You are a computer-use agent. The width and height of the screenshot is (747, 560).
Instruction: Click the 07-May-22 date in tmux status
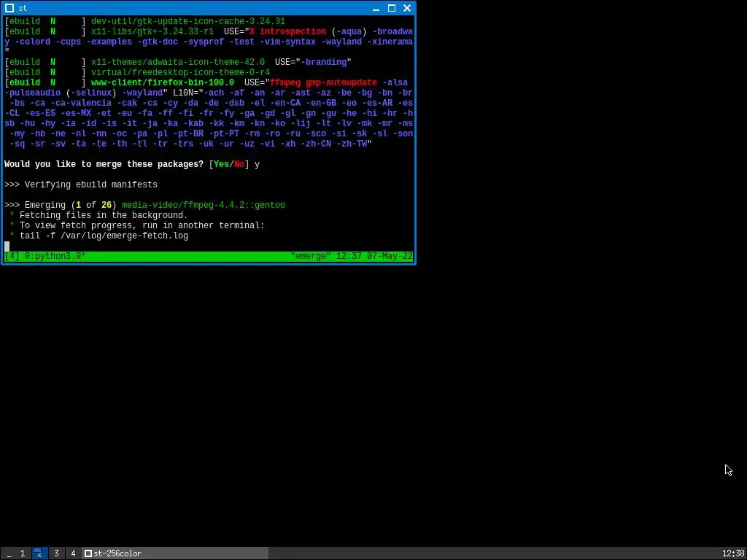[x=390, y=256]
